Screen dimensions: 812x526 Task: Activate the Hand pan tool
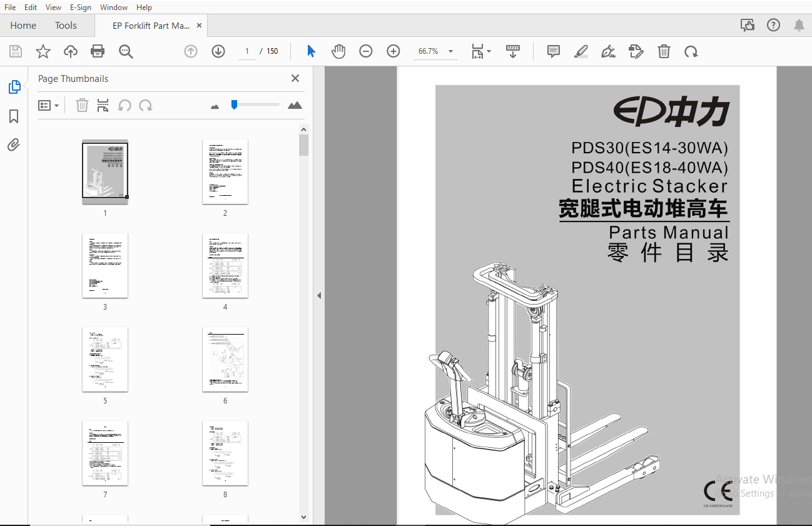(x=338, y=51)
